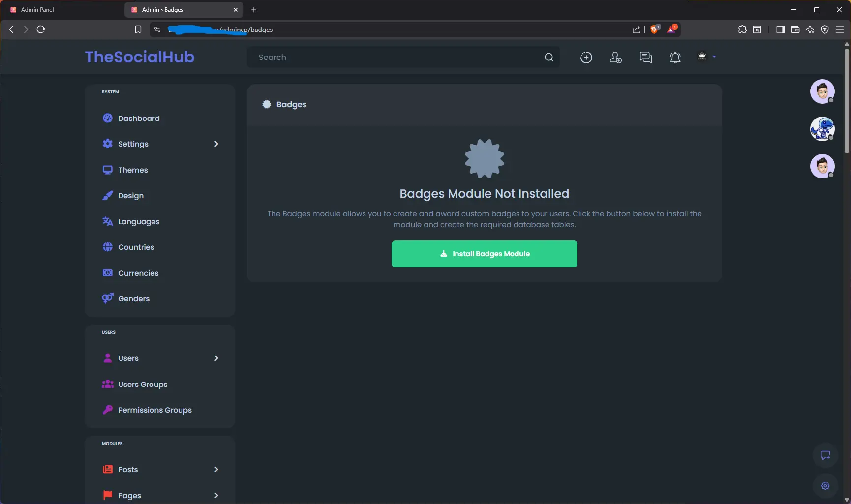Click the Search input field
This screenshot has width=851, height=504.
pos(394,58)
